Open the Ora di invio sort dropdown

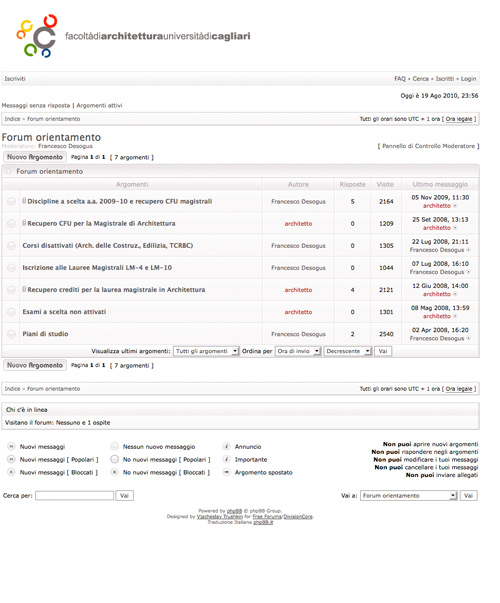pos(298,351)
